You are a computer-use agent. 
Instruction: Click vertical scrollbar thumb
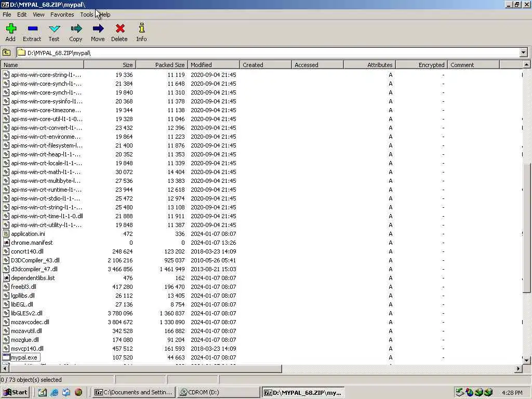(x=526, y=228)
